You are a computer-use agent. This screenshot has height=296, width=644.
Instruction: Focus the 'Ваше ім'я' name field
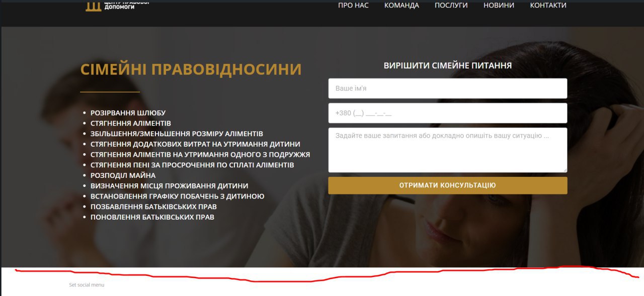pos(448,88)
